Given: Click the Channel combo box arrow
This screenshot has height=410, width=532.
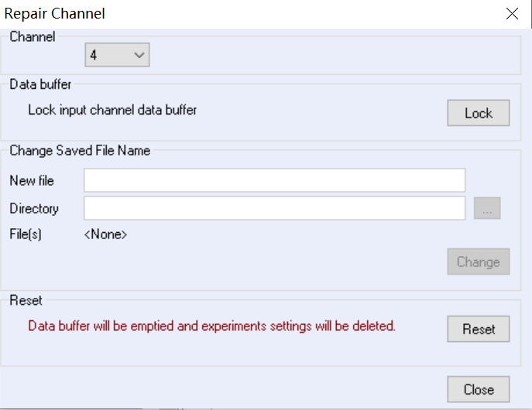Looking at the screenshot, I should (139, 55).
